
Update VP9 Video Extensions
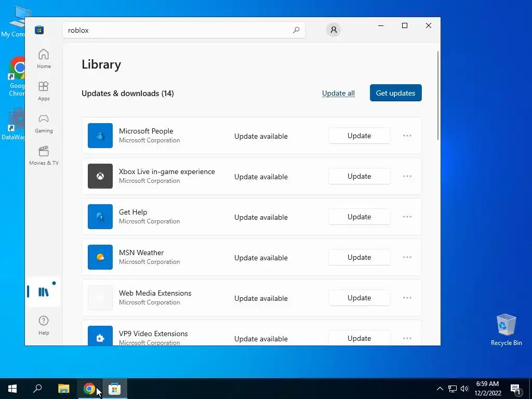coord(360,338)
